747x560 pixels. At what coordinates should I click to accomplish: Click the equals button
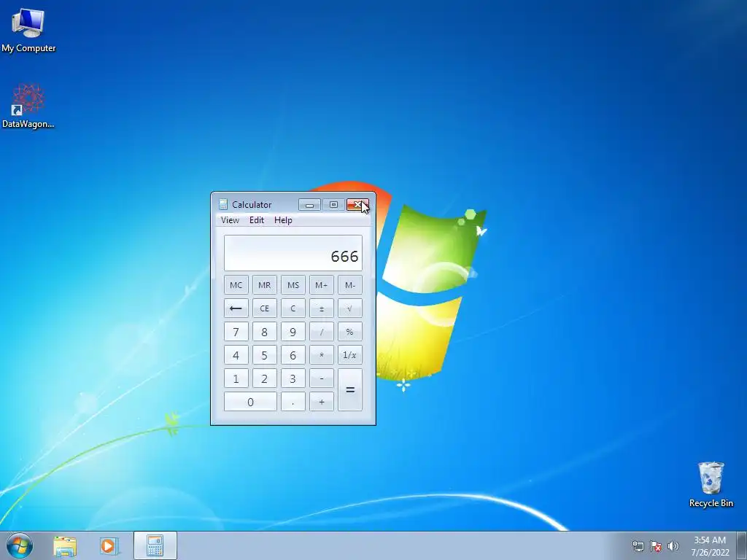pyautogui.click(x=350, y=389)
